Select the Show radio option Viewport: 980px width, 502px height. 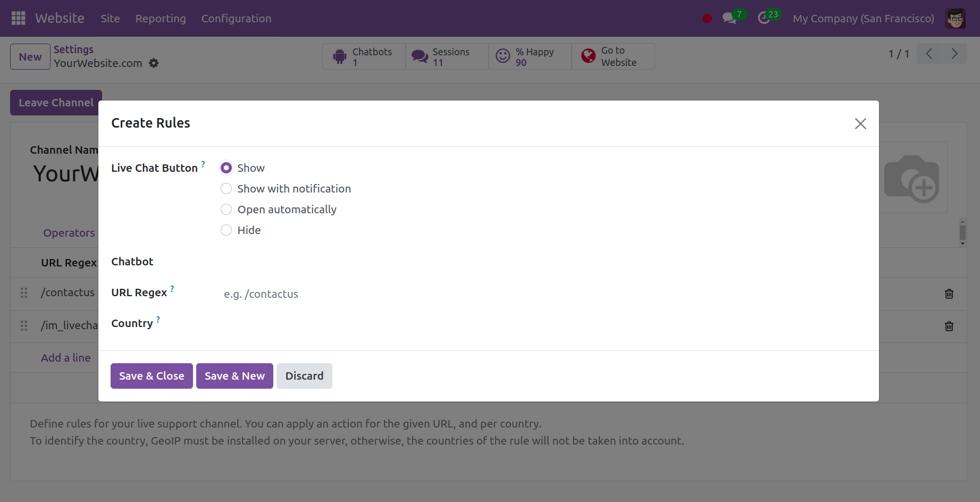pos(227,168)
